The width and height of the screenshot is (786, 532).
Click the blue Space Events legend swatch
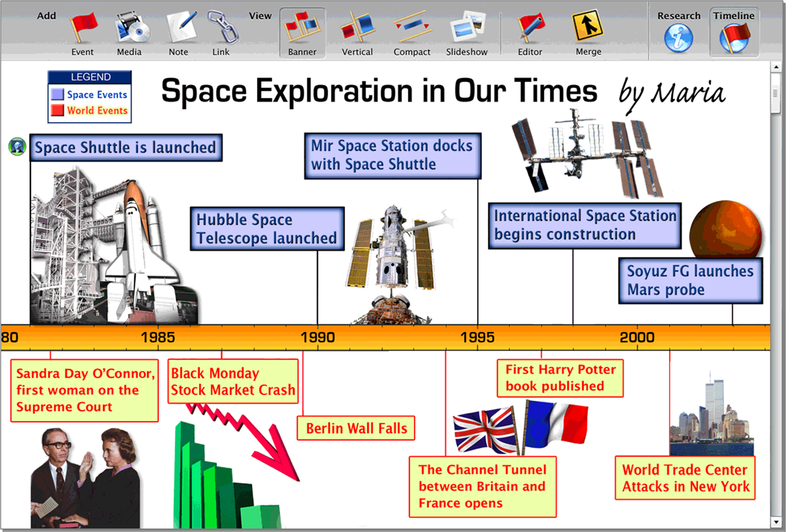point(57,95)
